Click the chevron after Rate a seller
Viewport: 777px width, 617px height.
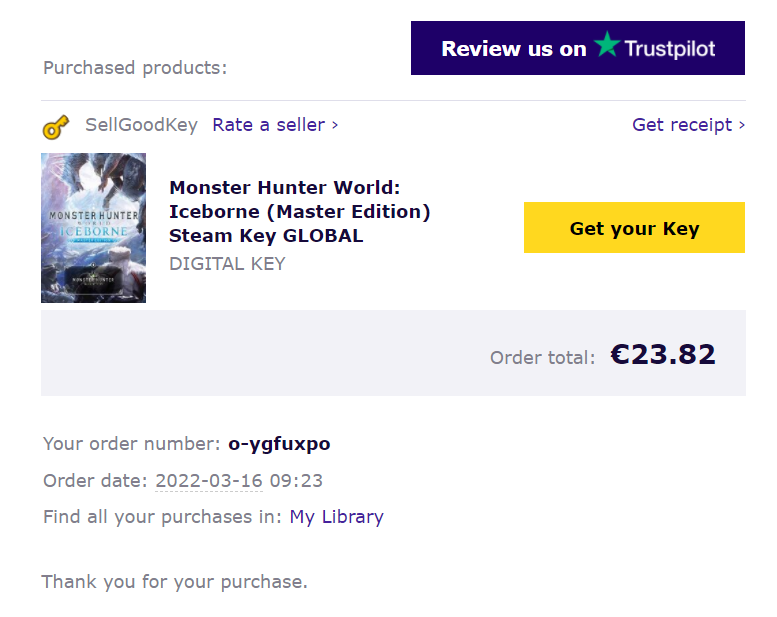pos(335,125)
